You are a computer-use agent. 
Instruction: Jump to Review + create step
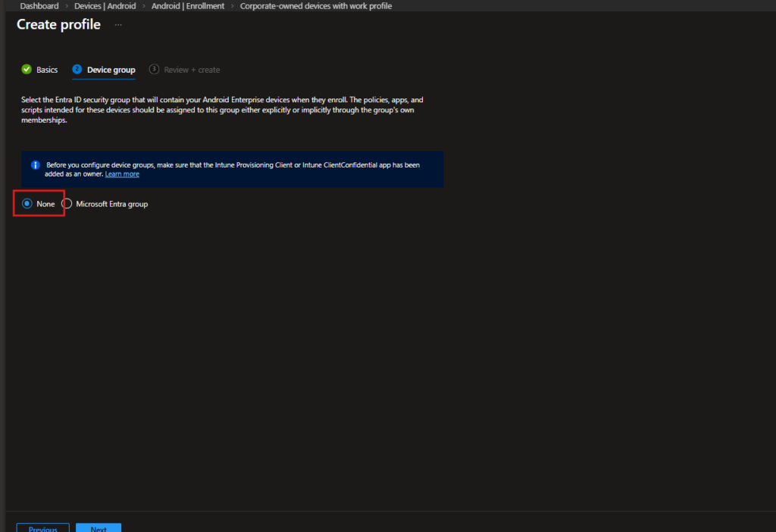pos(192,70)
